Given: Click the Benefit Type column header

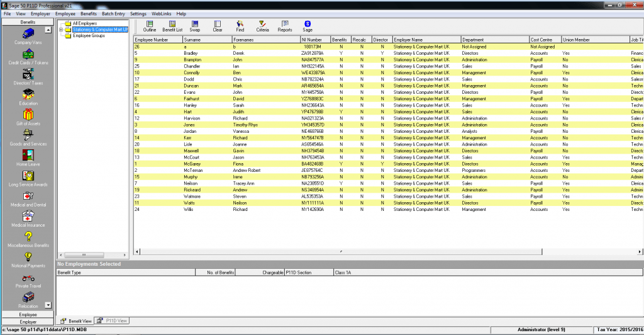Looking at the screenshot, I should (x=126, y=273).
